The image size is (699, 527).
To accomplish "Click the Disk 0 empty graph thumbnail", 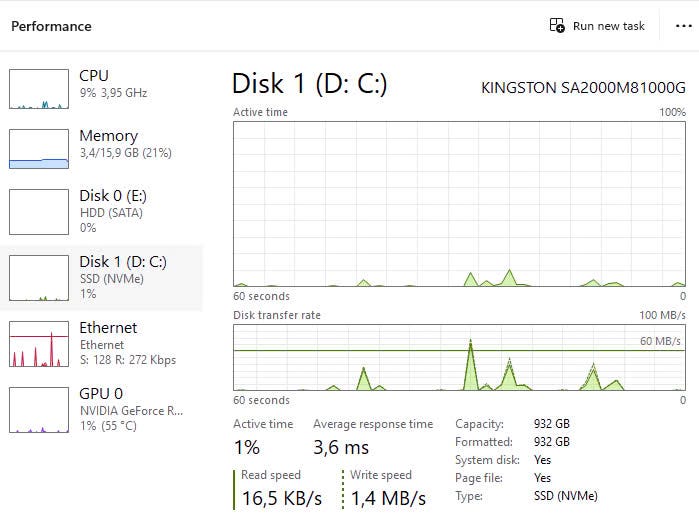I will (39, 212).
